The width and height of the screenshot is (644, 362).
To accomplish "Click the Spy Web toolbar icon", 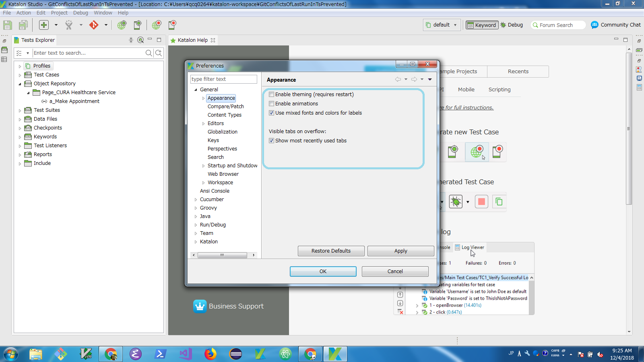I will tap(122, 25).
